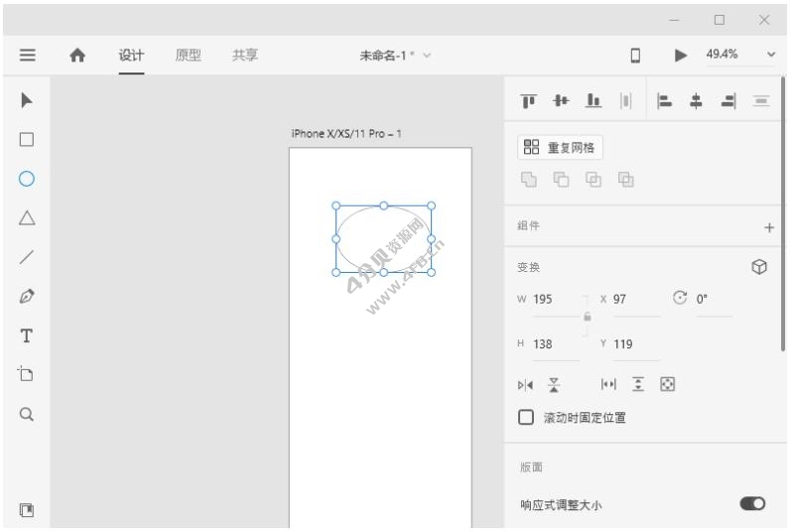Apply the Add boolean operation
The image size is (791, 532).
pos(529,179)
